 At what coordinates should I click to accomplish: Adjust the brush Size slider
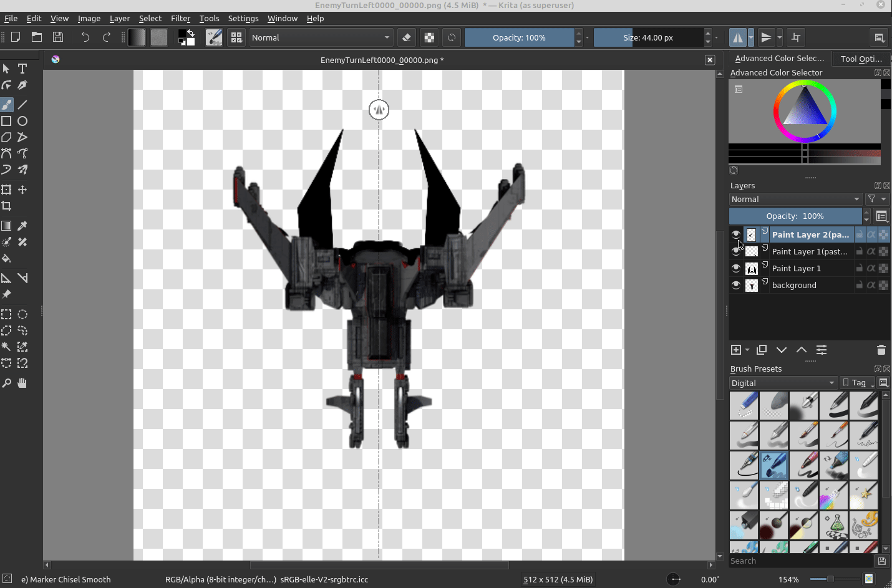pyautogui.click(x=648, y=37)
